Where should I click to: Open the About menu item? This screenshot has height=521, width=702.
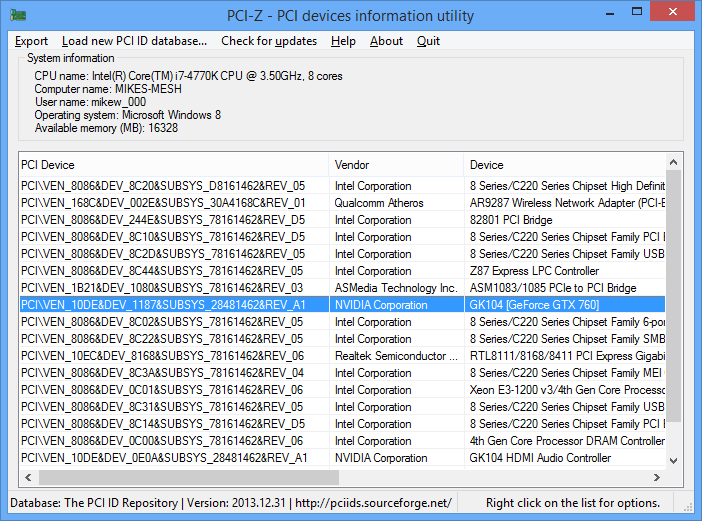[x=386, y=41]
